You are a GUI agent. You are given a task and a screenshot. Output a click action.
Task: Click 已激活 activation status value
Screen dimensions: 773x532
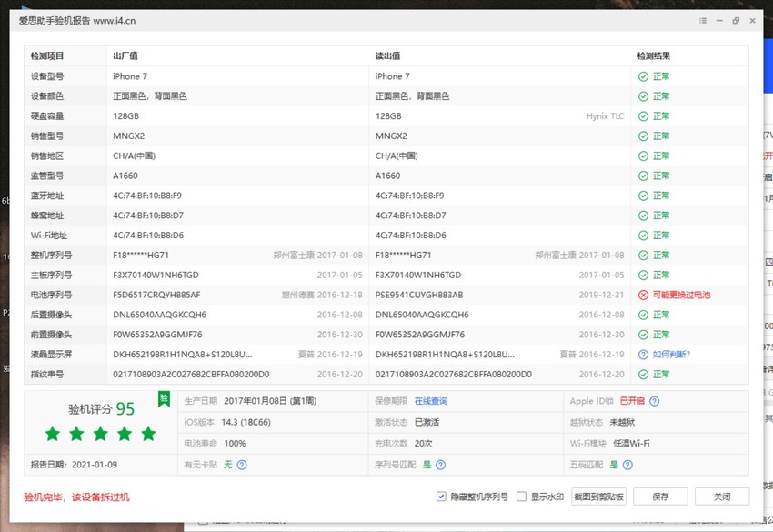tap(427, 423)
